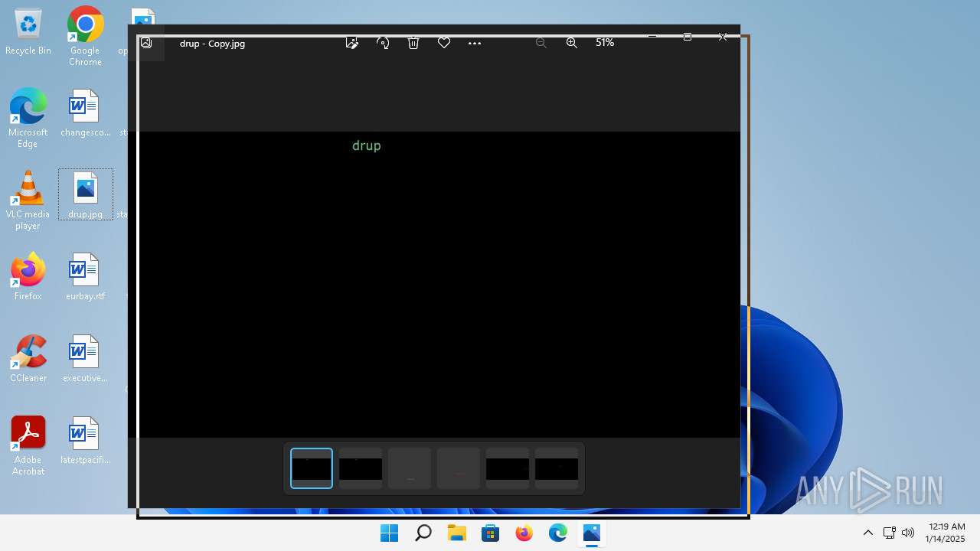The image size is (980, 551).
Task: Click the volume speaker icon in tray
Action: click(909, 533)
